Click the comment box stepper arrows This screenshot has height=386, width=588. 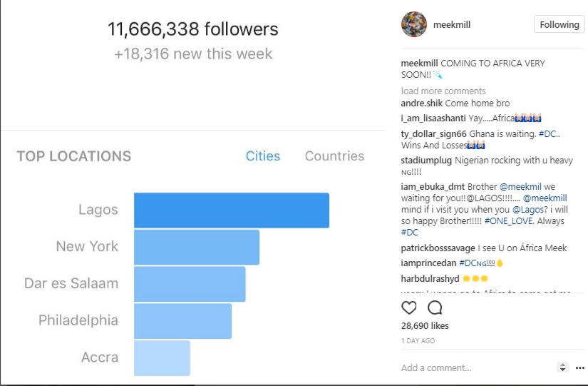[562, 367]
